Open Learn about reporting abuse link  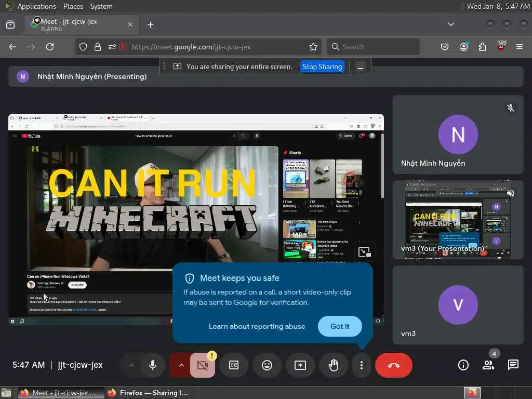257,326
